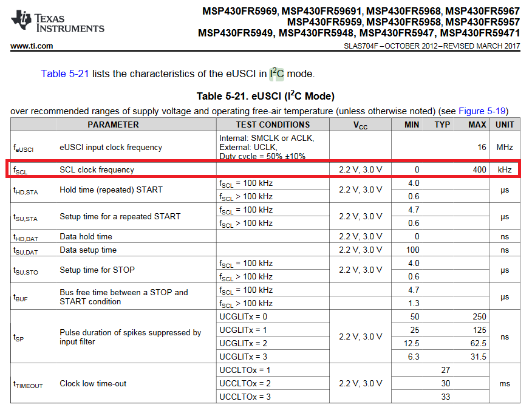Click the PARAMETER column header
This screenshot has height=410, width=532.
(x=114, y=125)
